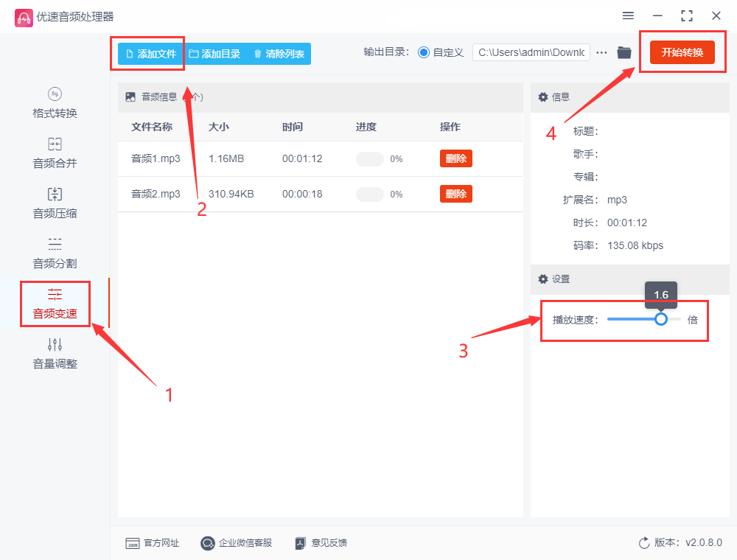Delete 音频1.mp3 with its 删除 button
The width and height of the screenshot is (737, 560).
click(x=455, y=158)
